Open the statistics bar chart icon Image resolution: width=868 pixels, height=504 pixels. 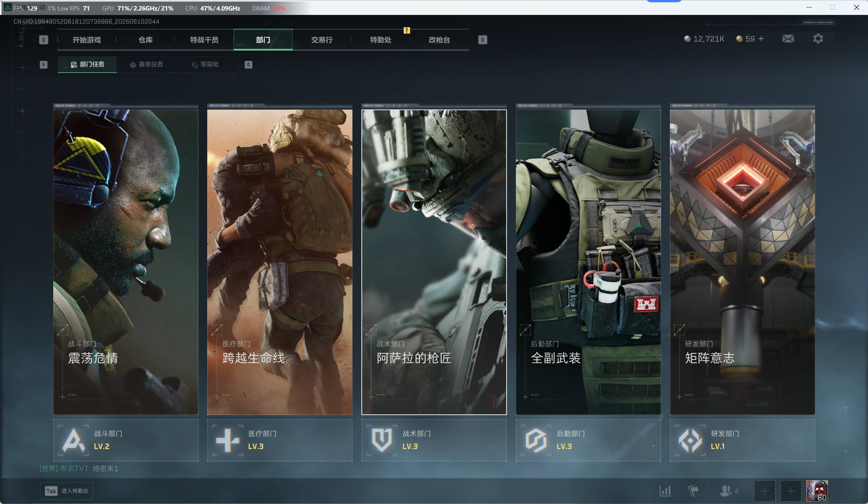pyautogui.click(x=665, y=491)
